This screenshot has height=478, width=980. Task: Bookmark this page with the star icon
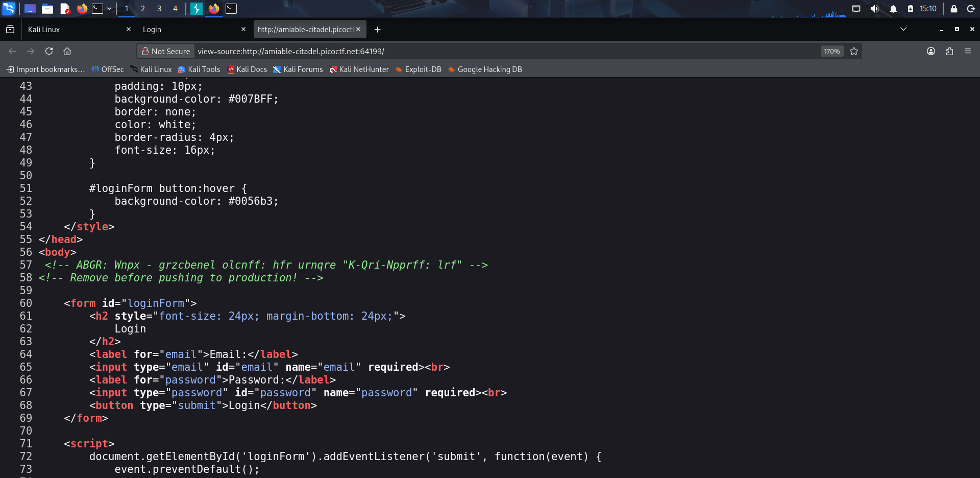click(x=854, y=51)
